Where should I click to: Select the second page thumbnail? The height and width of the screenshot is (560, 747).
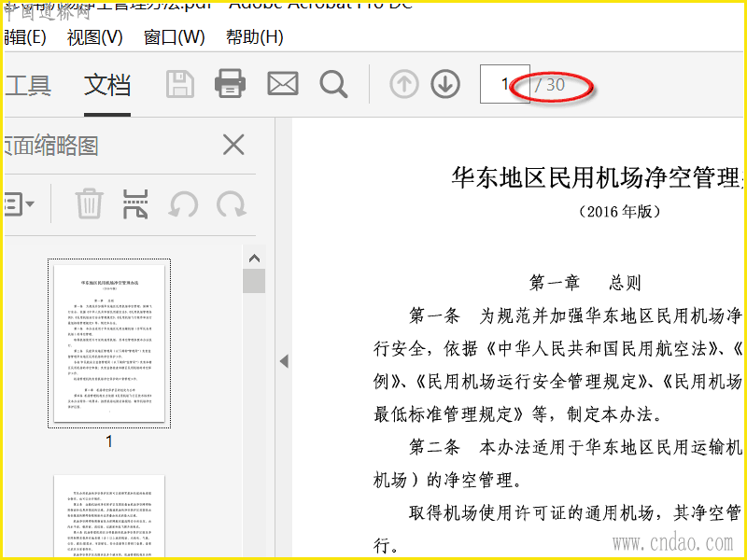click(109, 516)
